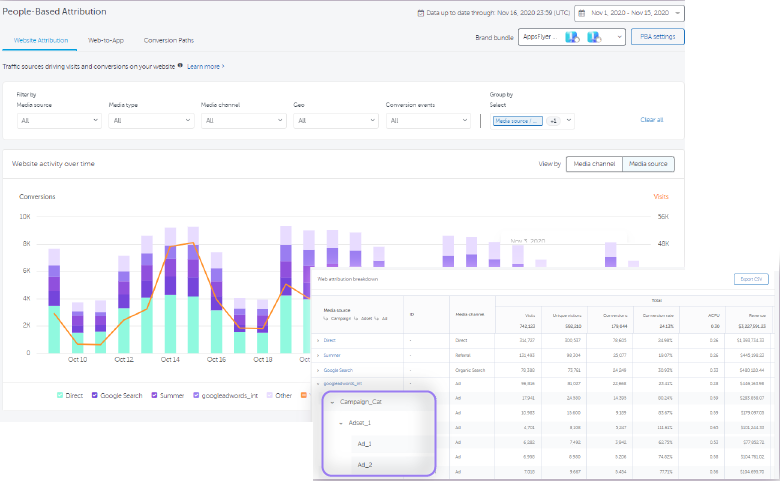Toggle Google Search legend checkbox

point(93,395)
